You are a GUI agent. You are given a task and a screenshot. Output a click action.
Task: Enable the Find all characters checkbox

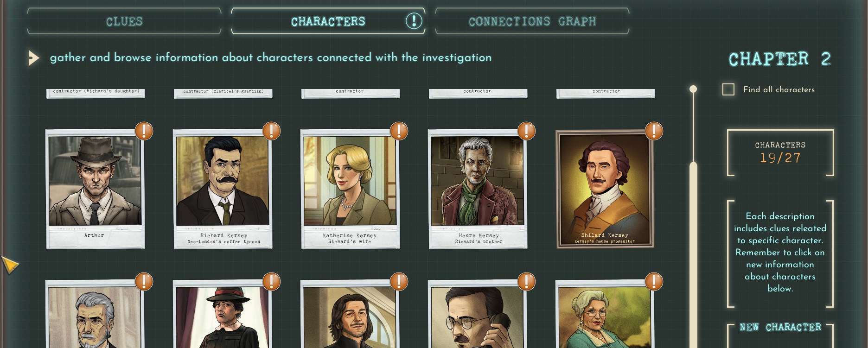[x=728, y=89]
